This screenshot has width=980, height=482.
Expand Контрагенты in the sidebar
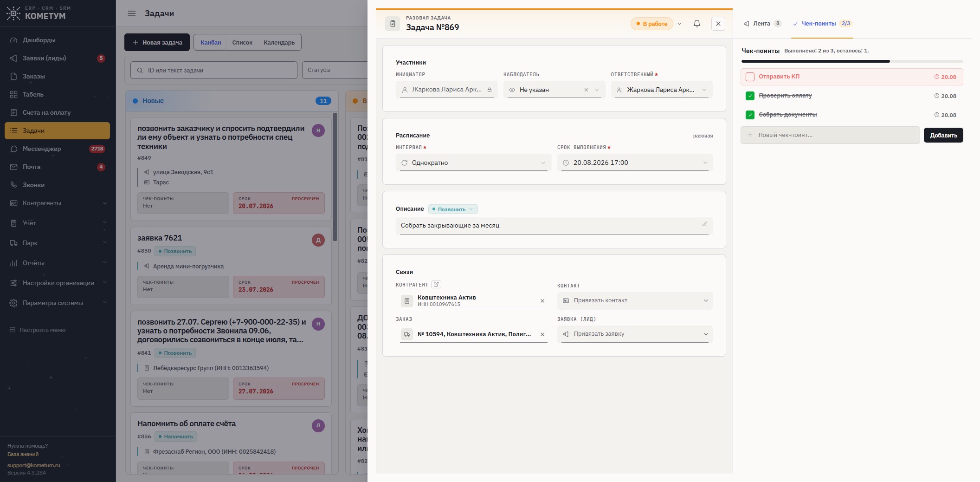pos(58,203)
